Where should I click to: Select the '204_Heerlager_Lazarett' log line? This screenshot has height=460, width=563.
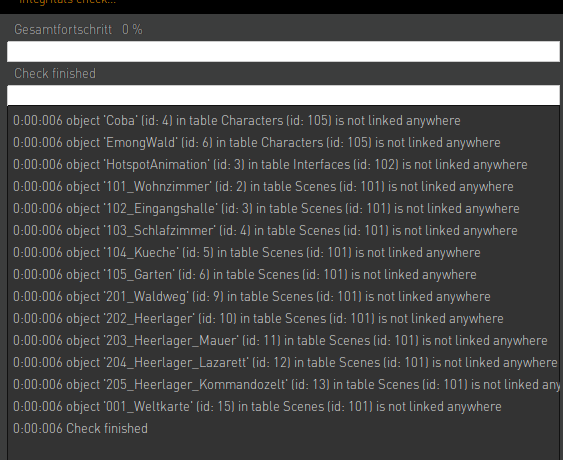[x=285, y=363]
